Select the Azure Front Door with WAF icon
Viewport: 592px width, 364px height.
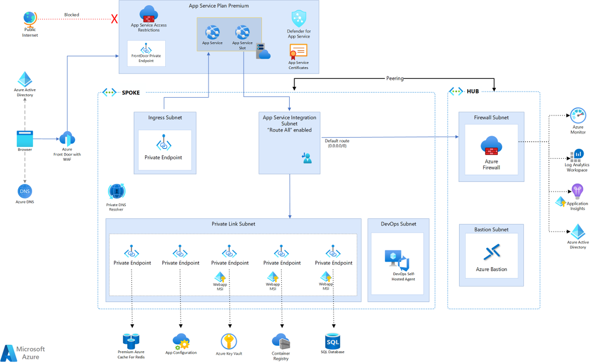67,139
